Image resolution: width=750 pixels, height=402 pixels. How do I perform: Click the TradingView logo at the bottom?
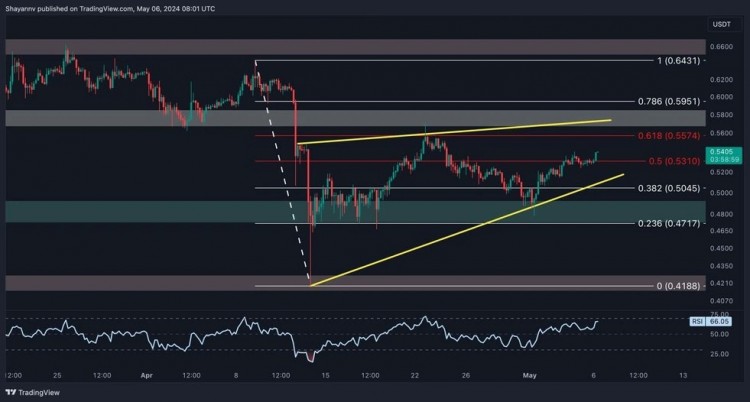33,392
